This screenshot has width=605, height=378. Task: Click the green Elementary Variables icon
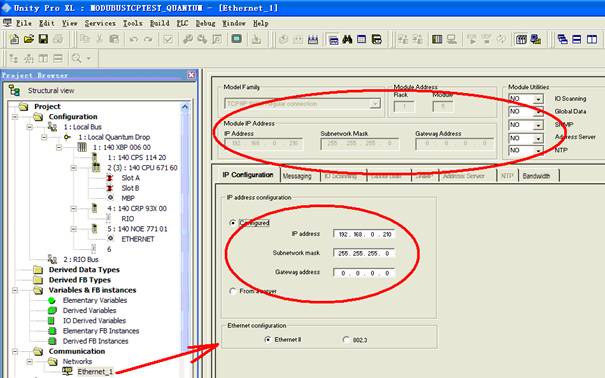coord(52,300)
